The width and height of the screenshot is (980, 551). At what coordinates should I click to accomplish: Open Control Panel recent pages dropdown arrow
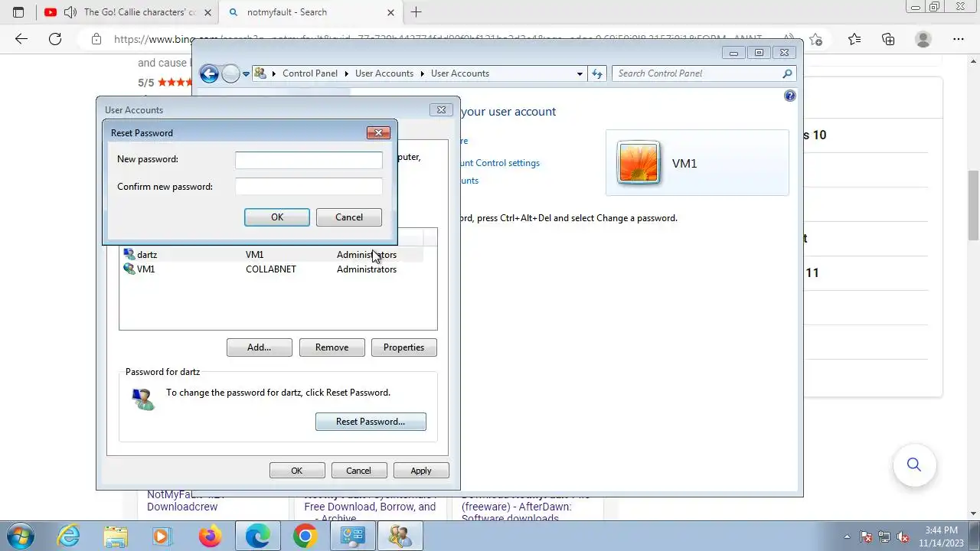(246, 74)
